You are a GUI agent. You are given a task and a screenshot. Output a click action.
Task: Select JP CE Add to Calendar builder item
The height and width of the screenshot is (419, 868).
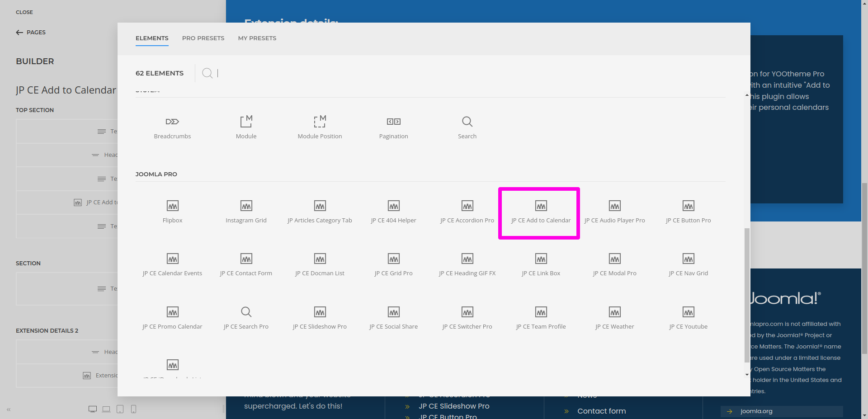(x=67, y=202)
